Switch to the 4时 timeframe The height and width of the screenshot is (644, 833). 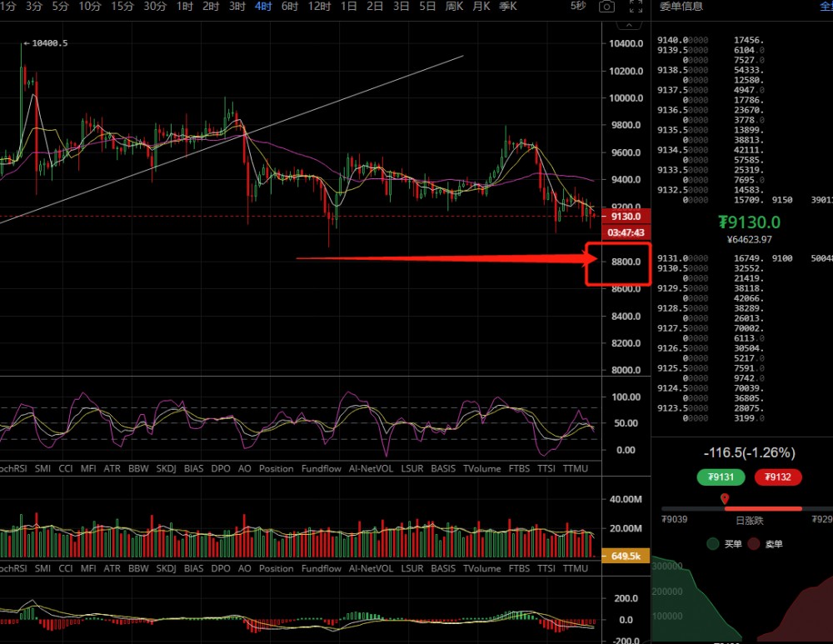pos(263,6)
